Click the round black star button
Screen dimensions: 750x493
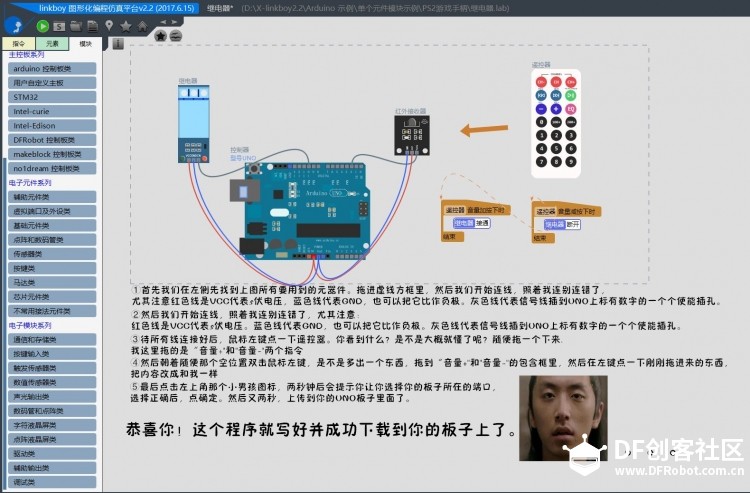pos(161,36)
